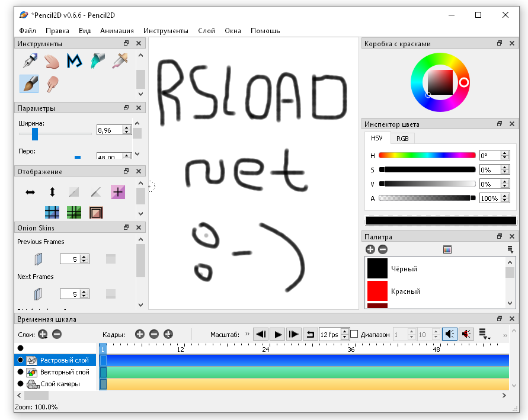Image resolution: width=528 pixels, height=420 pixels.
Task: Jump to the next frame
Action: point(294,334)
